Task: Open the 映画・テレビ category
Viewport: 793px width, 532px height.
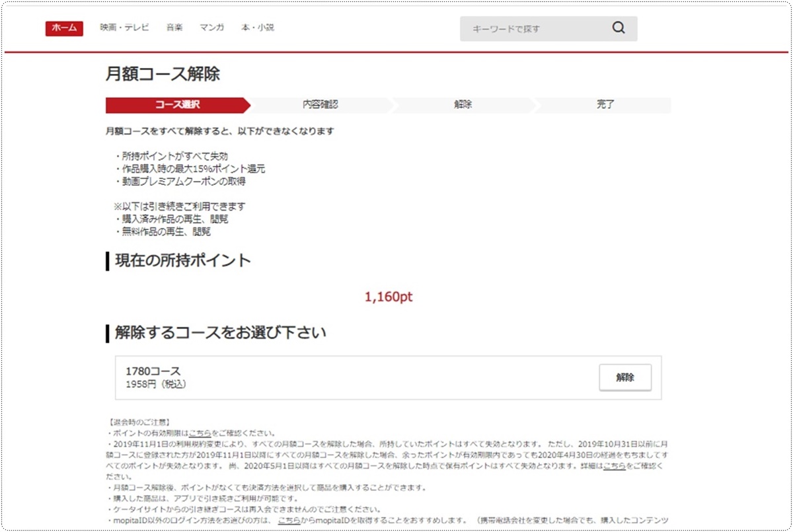Action: (124, 28)
